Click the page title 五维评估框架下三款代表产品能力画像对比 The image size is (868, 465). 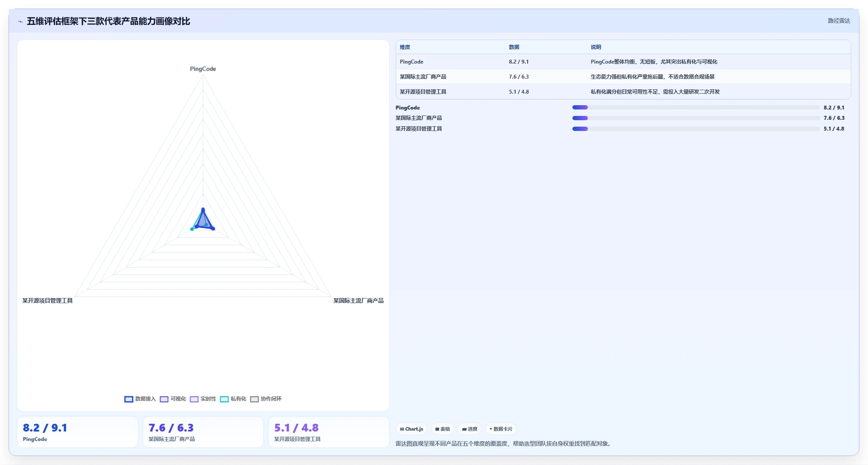pyautogui.click(x=108, y=21)
